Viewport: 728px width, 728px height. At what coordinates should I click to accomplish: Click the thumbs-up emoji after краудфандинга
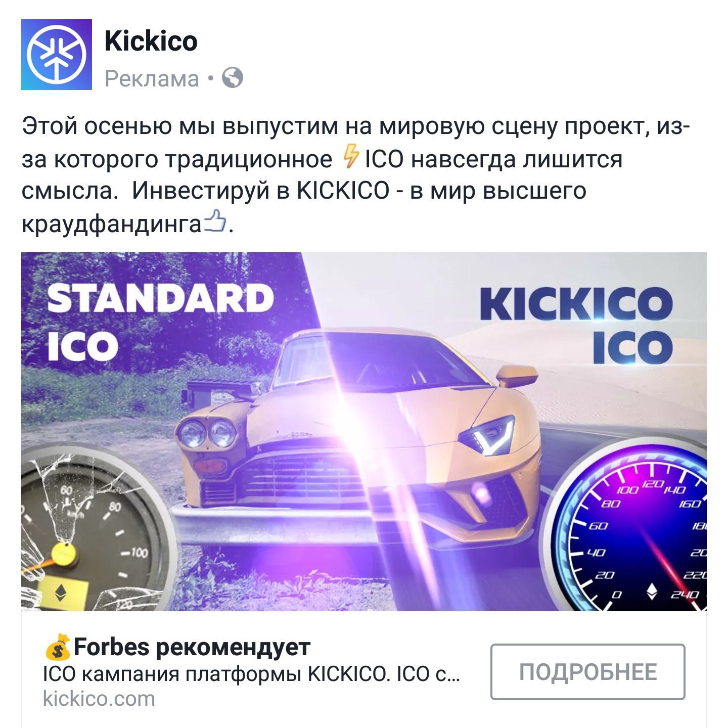214,221
